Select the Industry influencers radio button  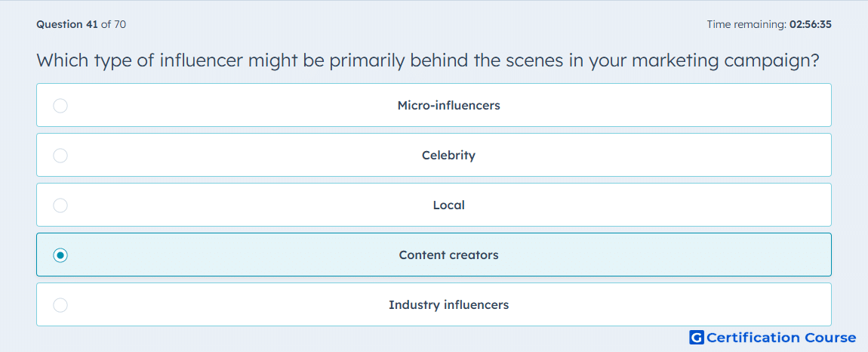[60, 305]
